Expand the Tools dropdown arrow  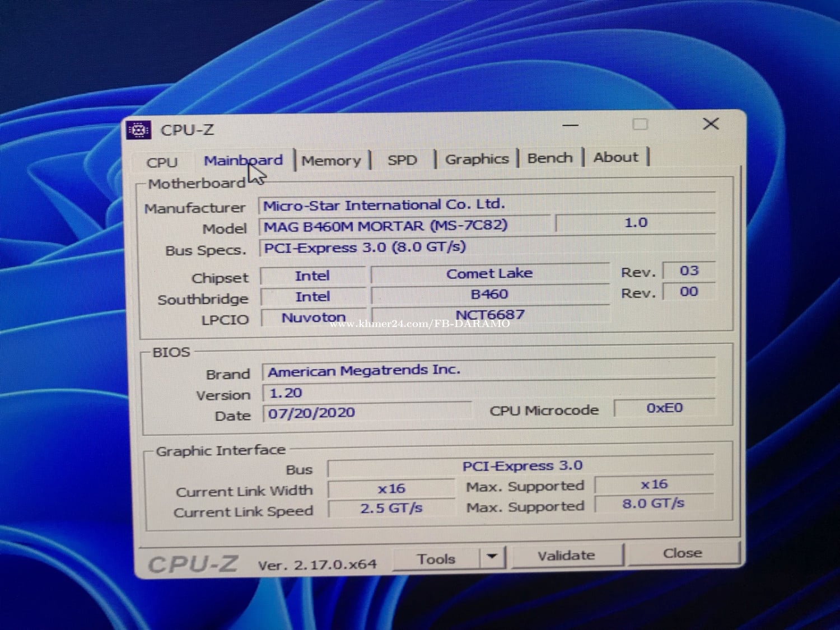click(x=492, y=557)
